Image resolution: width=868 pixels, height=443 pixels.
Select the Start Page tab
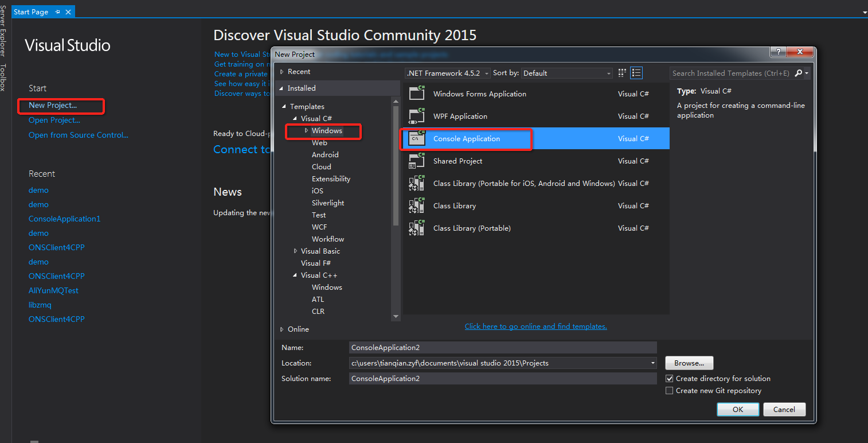click(31, 12)
